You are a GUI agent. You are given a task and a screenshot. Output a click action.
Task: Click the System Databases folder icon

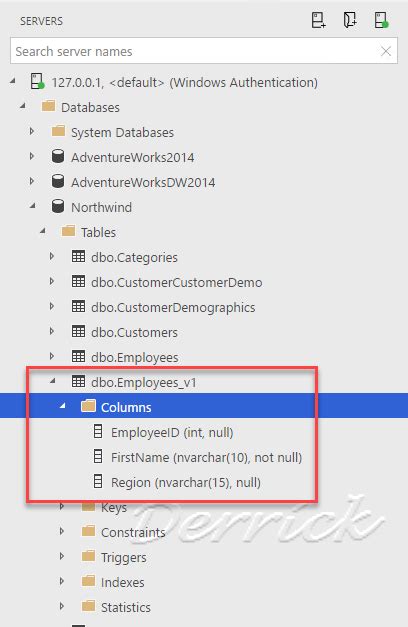click(x=58, y=131)
